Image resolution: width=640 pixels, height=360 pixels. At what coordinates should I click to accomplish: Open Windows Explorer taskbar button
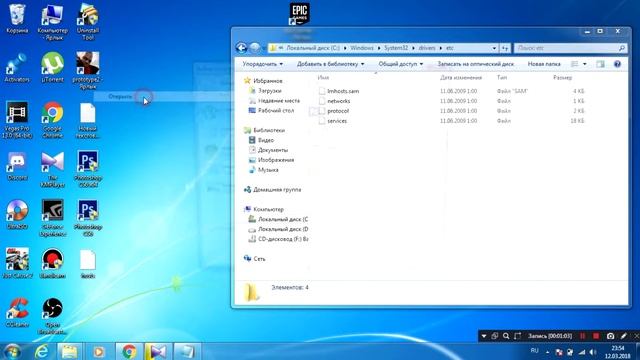tap(69, 351)
